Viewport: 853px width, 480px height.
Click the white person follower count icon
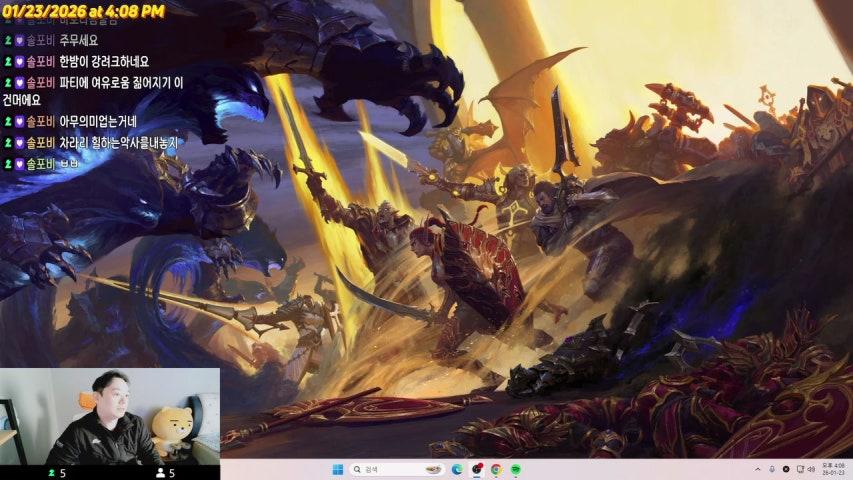click(x=160, y=473)
